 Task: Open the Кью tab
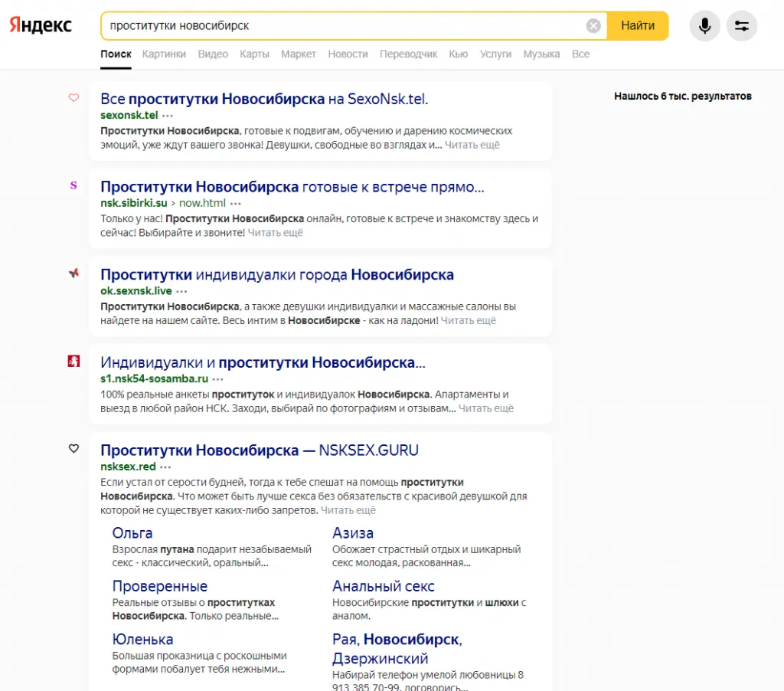459,54
